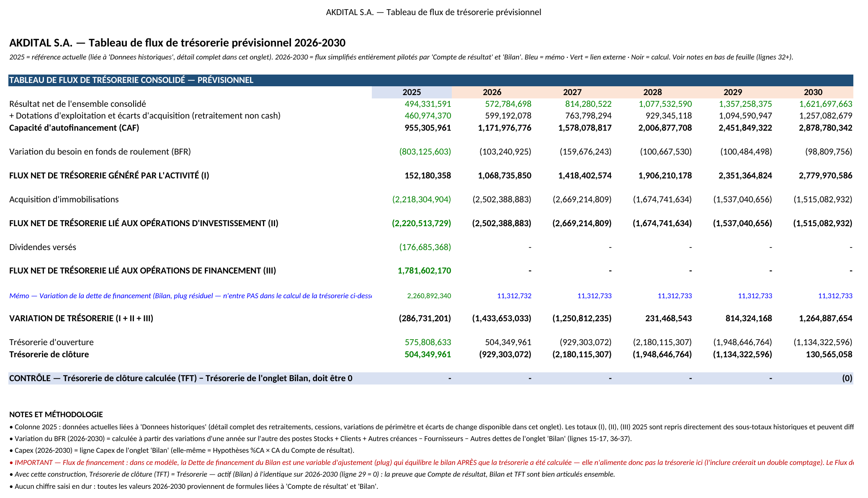Click the 2028 cash variation value 231,468,543

point(669,318)
